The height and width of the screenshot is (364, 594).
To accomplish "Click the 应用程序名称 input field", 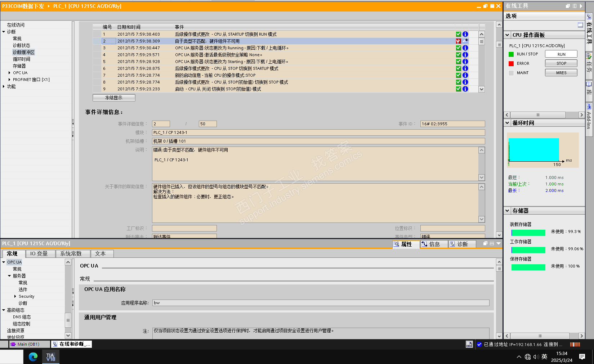I will click(x=321, y=303).
